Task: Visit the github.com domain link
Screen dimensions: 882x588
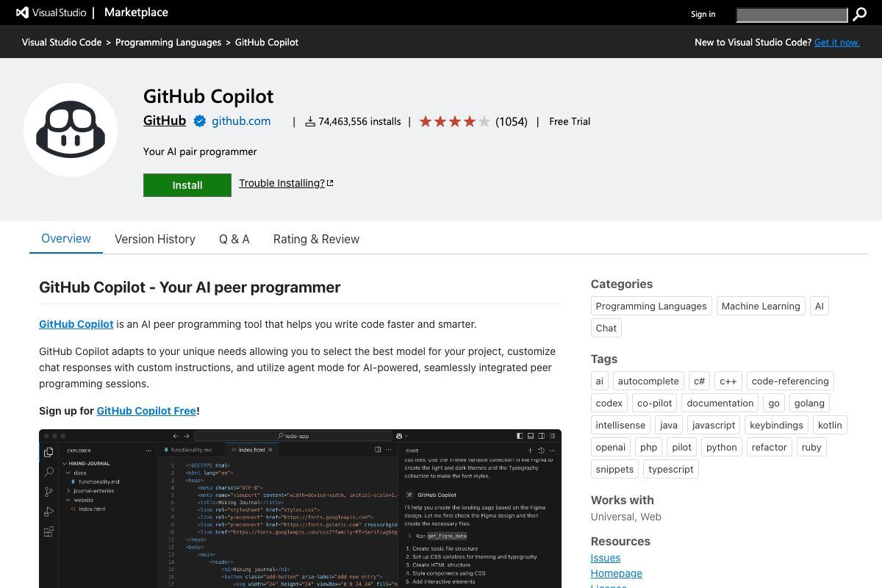Action: coord(241,121)
